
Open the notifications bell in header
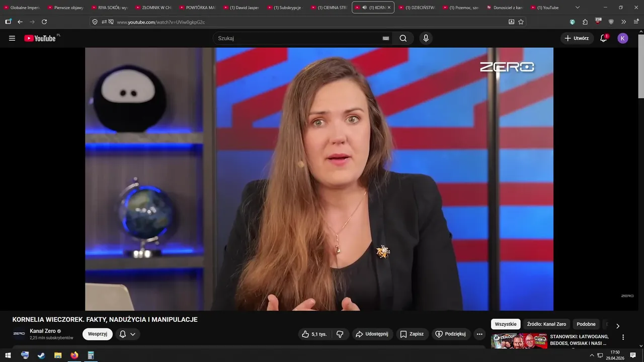pyautogui.click(x=604, y=38)
